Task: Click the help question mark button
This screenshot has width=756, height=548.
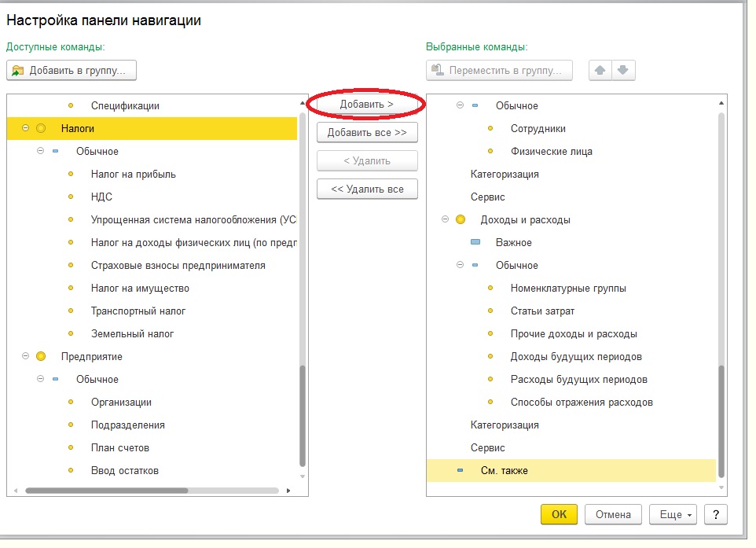Action: tap(715, 514)
